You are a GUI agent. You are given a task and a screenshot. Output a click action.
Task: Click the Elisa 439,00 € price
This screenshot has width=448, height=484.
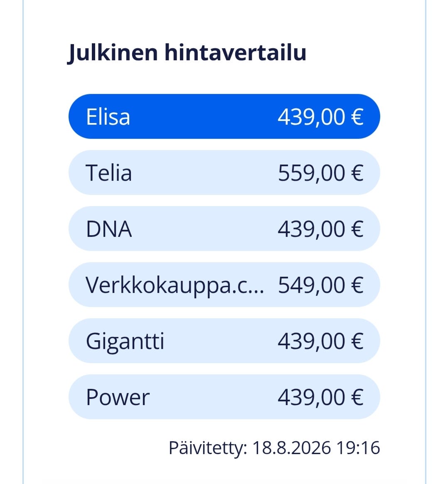pos(320,117)
